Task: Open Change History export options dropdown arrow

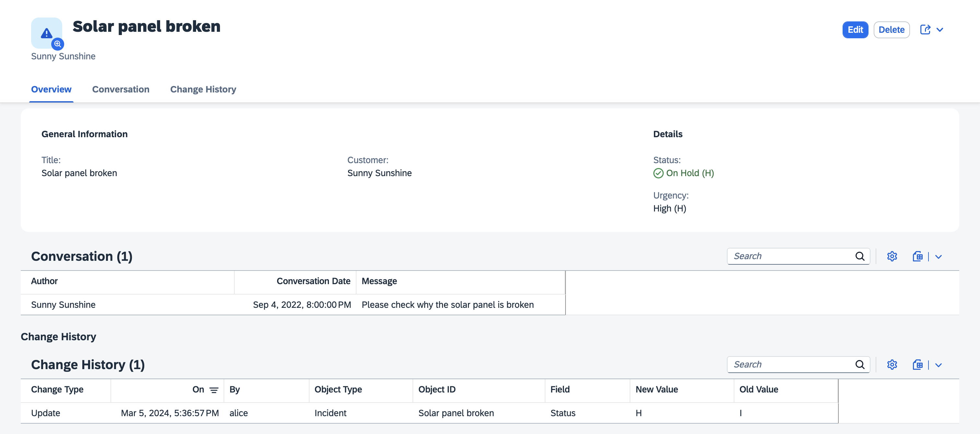Action: (939, 365)
